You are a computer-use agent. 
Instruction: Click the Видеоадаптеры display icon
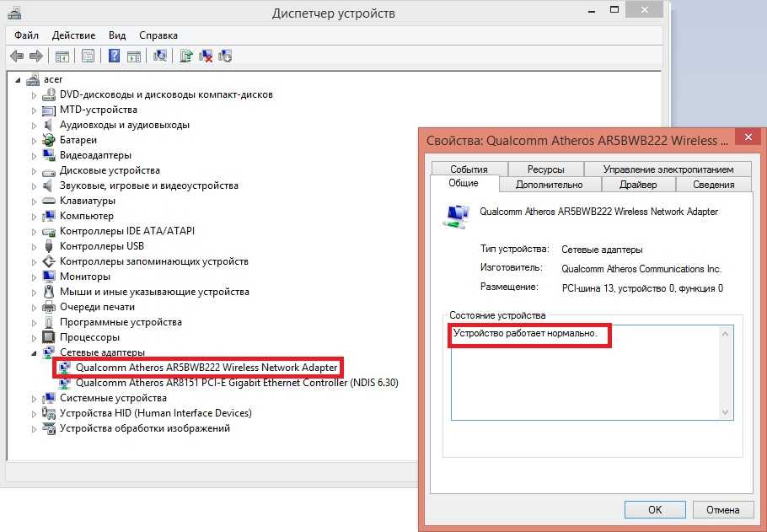point(48,155)
